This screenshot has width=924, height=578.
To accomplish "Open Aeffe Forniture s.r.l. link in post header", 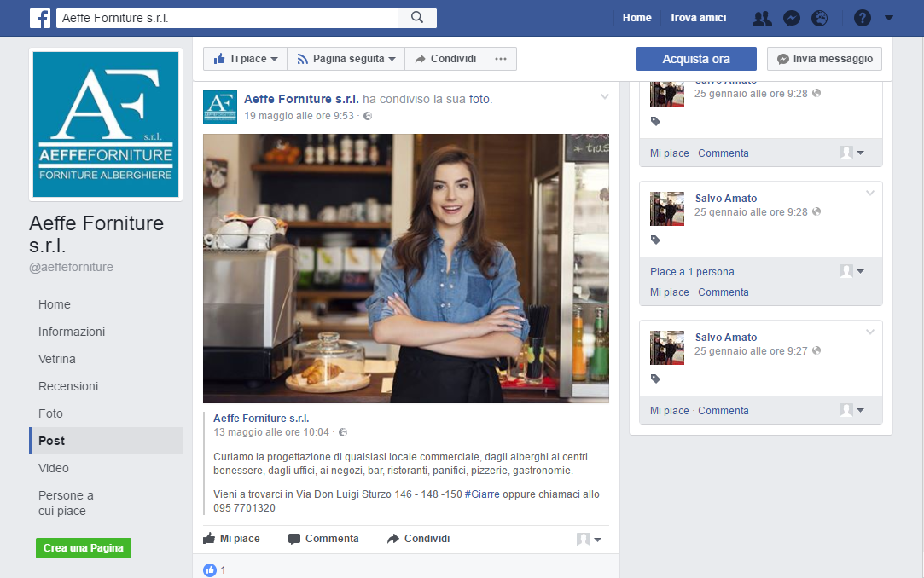I will point(301,99).
